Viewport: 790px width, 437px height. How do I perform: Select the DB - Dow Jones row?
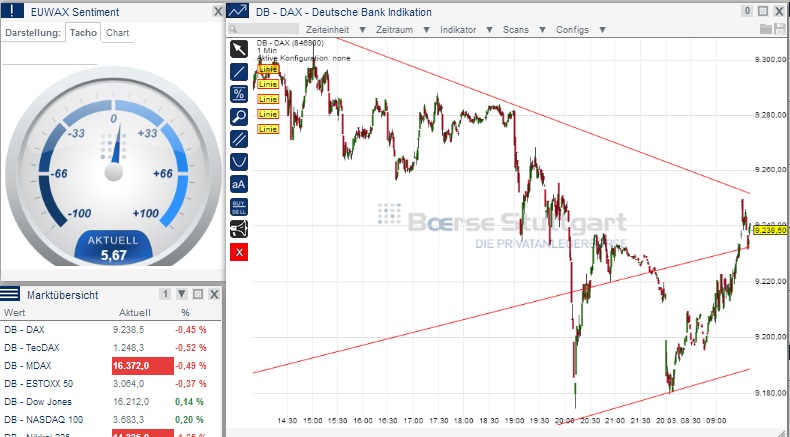point(110,402)
